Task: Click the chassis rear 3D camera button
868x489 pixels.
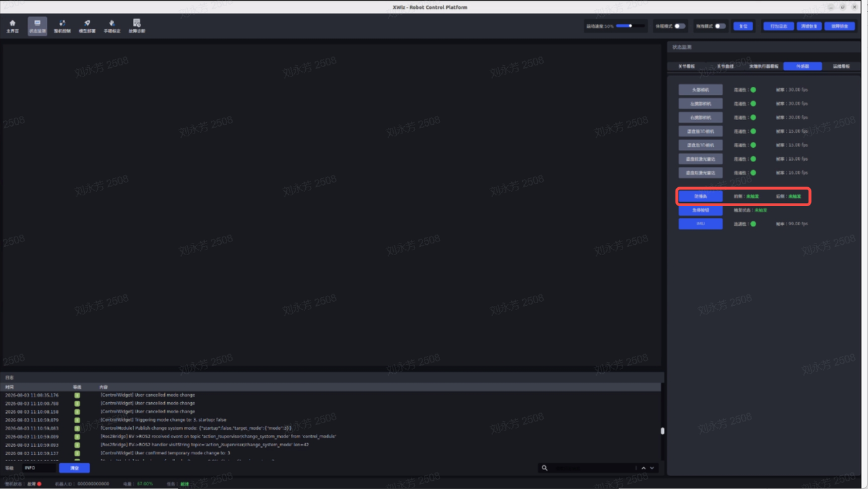Action: [x=701, y=145]
